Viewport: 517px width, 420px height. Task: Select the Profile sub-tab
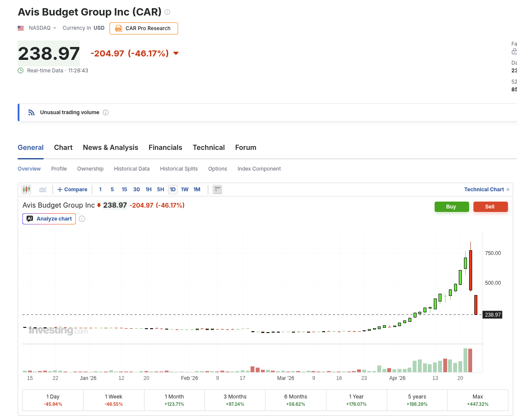pos(59,169)
